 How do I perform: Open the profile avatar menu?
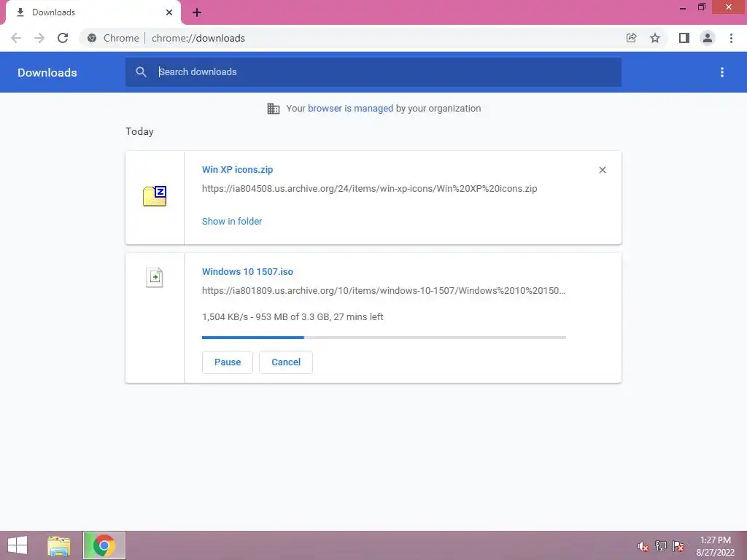tap(708, 38)
